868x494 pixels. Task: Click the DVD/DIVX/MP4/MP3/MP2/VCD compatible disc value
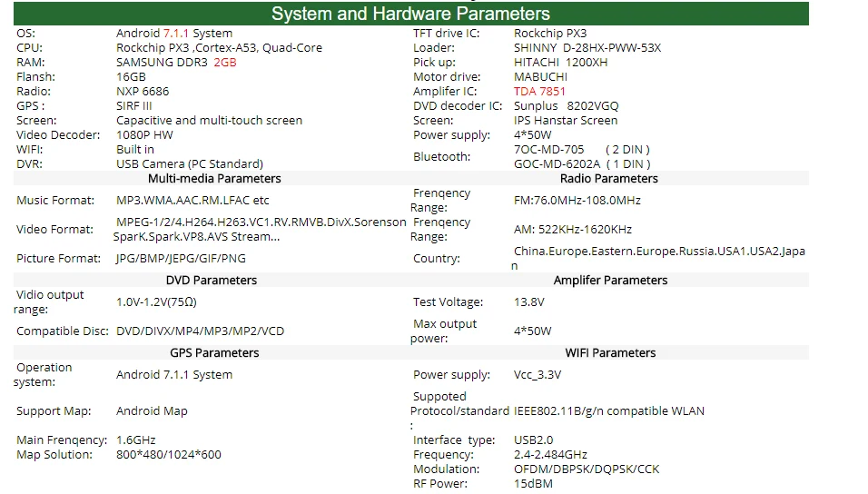200,331
